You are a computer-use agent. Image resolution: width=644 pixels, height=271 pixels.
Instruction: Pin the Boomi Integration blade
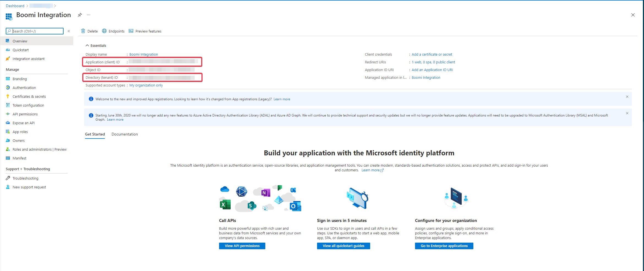80,15
